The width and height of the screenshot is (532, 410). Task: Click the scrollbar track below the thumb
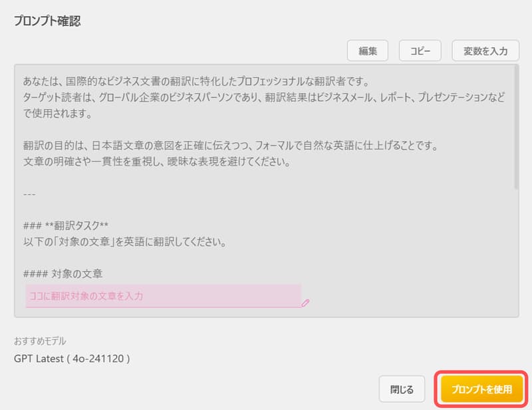click(516, 253)
